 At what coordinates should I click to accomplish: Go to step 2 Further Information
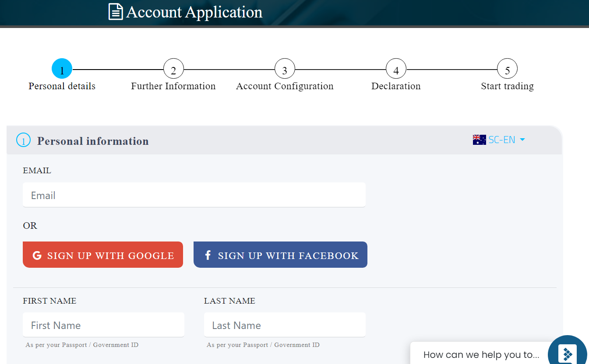[173, 69]
